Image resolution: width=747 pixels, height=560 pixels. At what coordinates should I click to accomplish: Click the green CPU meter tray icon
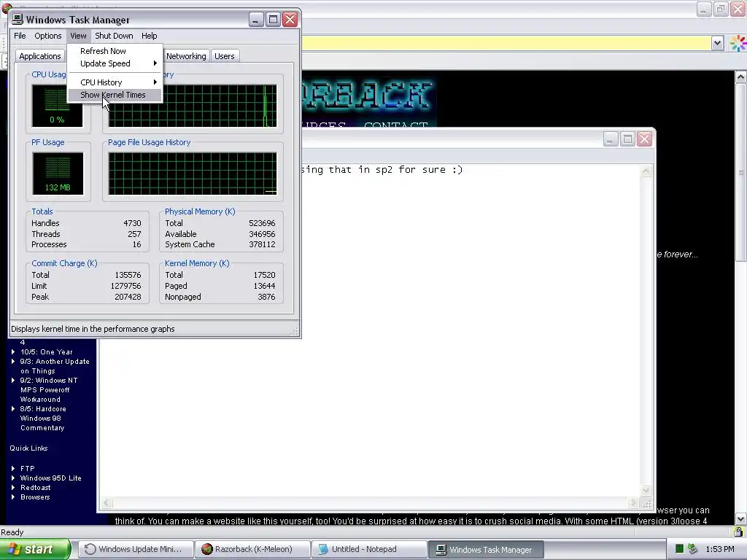[680, 549]
